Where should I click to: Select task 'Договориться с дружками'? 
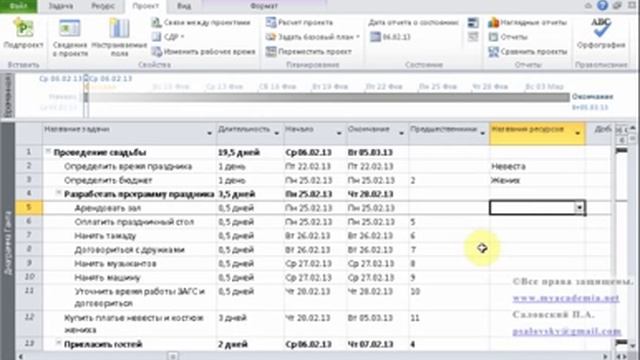click(x=129, y=250)
